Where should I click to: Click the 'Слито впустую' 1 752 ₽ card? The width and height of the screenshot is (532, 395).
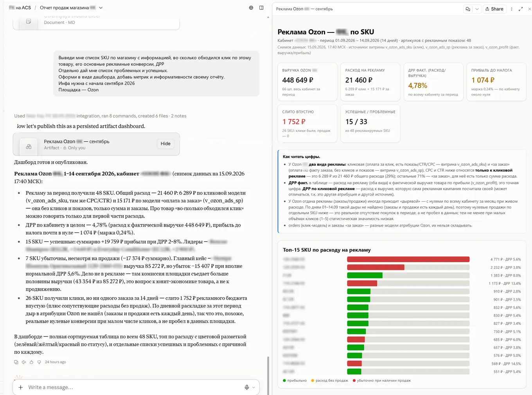click(x=307, y=123)
